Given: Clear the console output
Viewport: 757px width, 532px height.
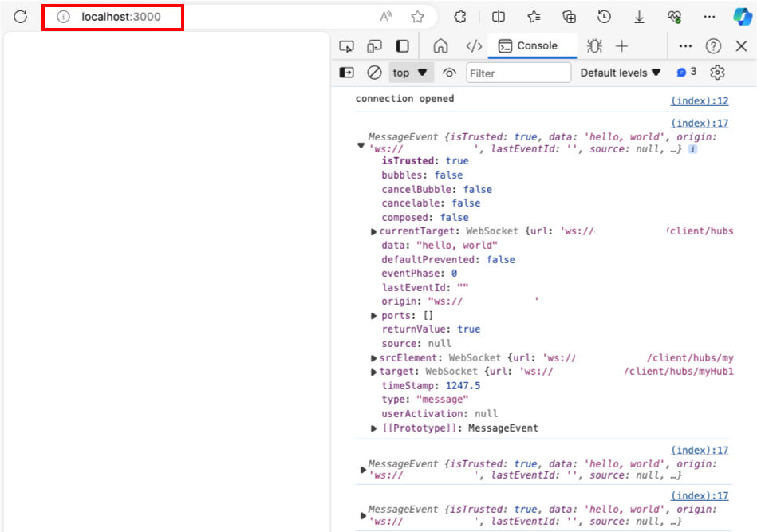Looking at the screenshot, I should coord(374,72).
